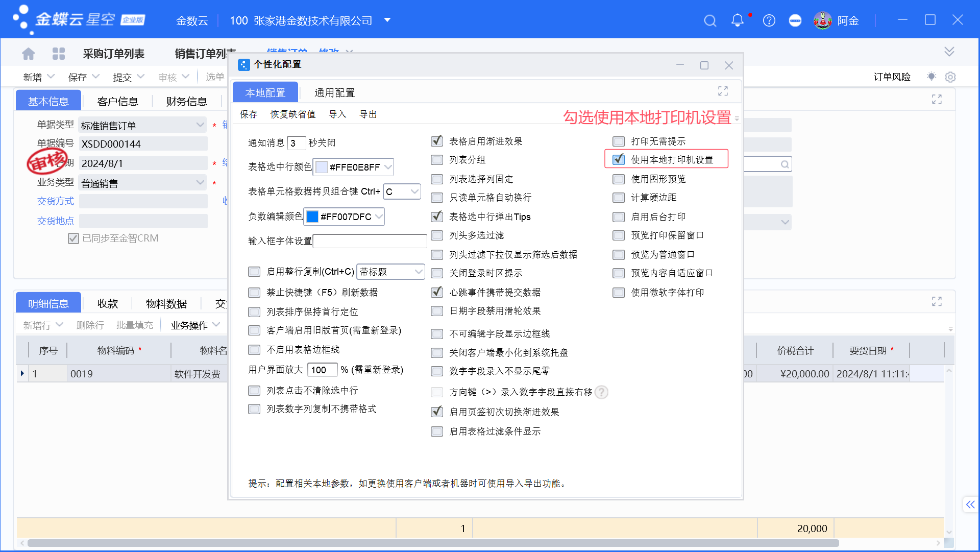Screen dimensions: 980x552
Task: Enable 启用整行复制(Ctrl+C) checkbox
Action: pos(254,272)
